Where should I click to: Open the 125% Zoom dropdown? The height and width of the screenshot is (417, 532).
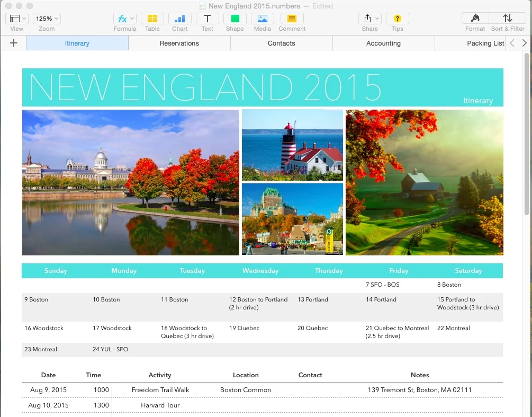tap(47, 19)
